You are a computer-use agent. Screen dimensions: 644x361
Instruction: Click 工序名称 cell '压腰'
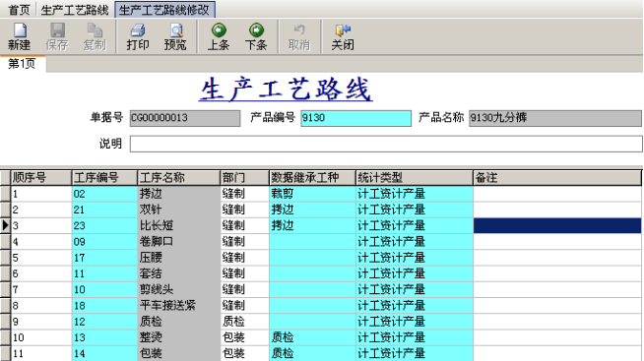click(x=178, y=258)
